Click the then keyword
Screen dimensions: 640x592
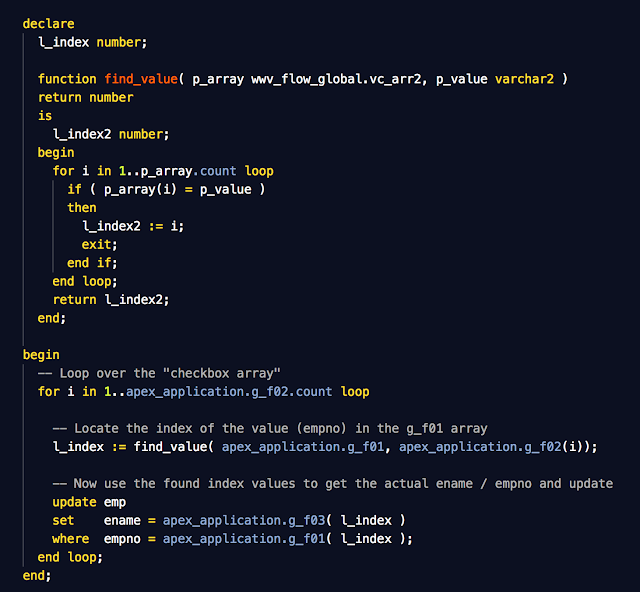(82, 208)
